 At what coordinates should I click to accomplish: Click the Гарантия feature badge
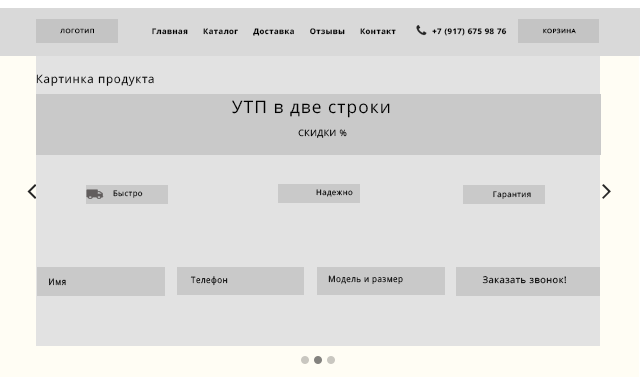tap(504, 195)
